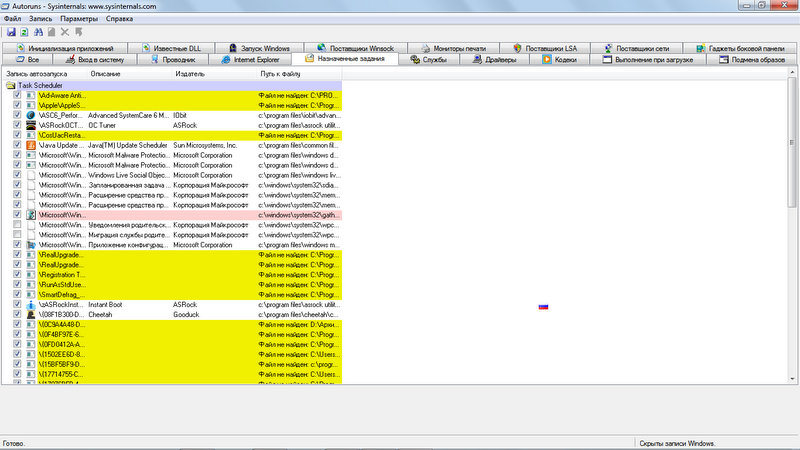Click the Refresh toolbar icon

24,32
